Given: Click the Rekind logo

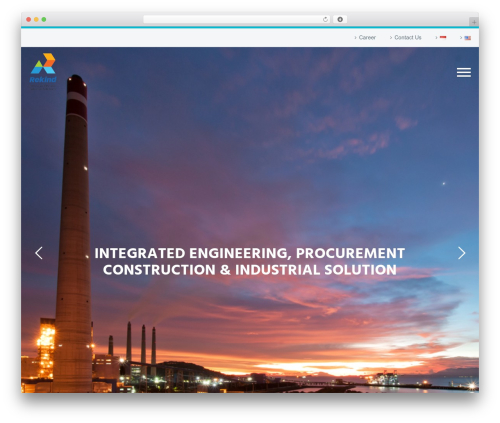Looking at the screenshot, I should (x=43, y=71).
